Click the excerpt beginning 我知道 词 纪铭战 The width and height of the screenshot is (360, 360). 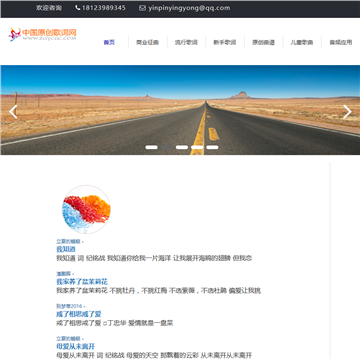(154, 258)
